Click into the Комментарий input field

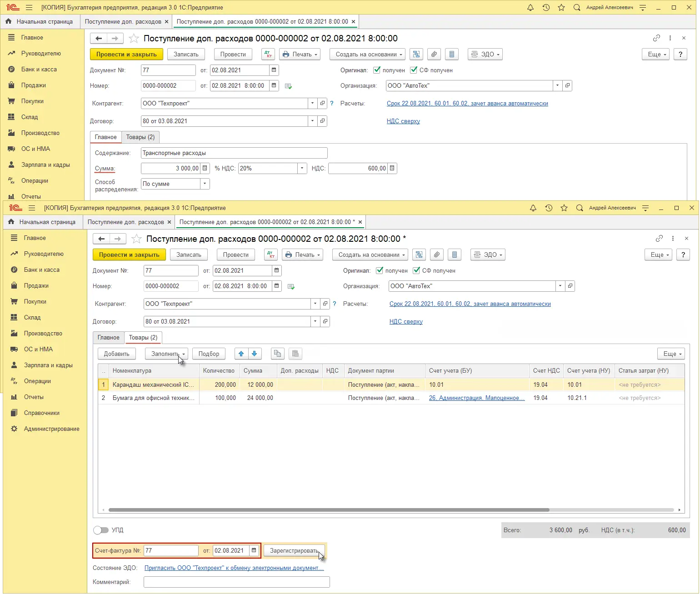coord(236,582)
